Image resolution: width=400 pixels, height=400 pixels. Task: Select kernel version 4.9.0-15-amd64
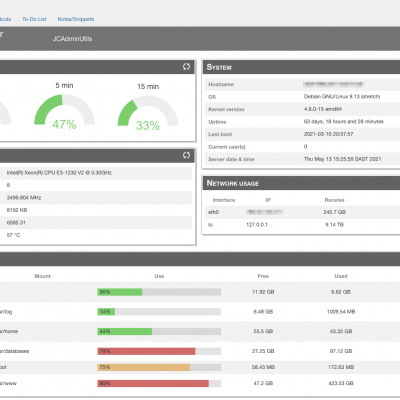[323, 109]
